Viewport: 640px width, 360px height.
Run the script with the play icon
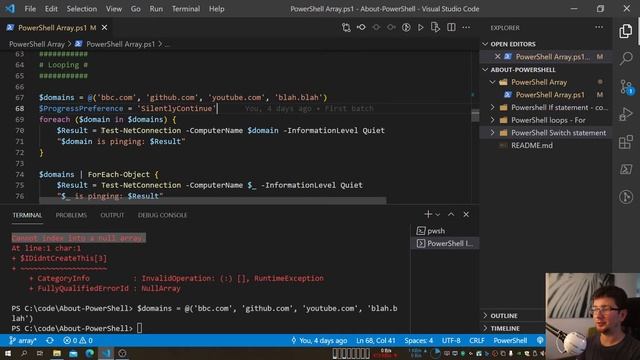tap(420, 27)
